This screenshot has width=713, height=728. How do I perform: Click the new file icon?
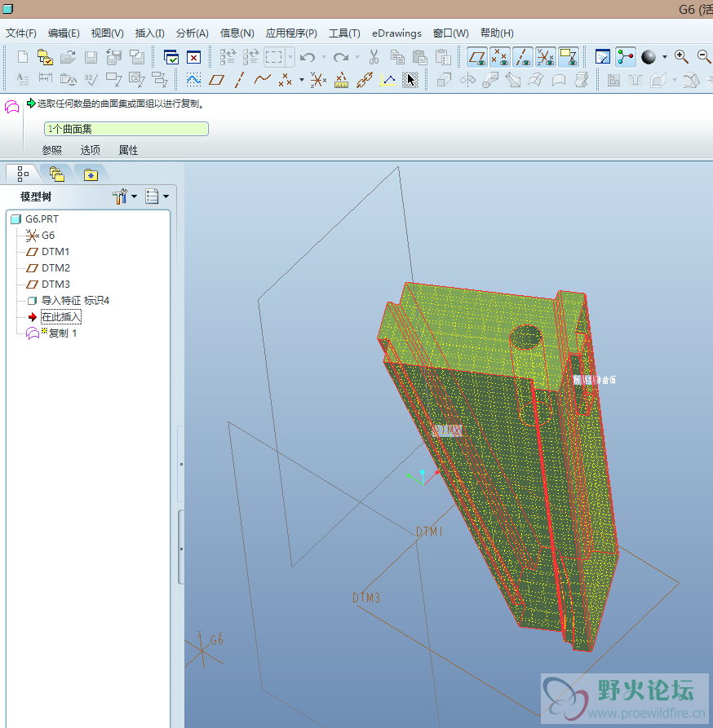23,57
